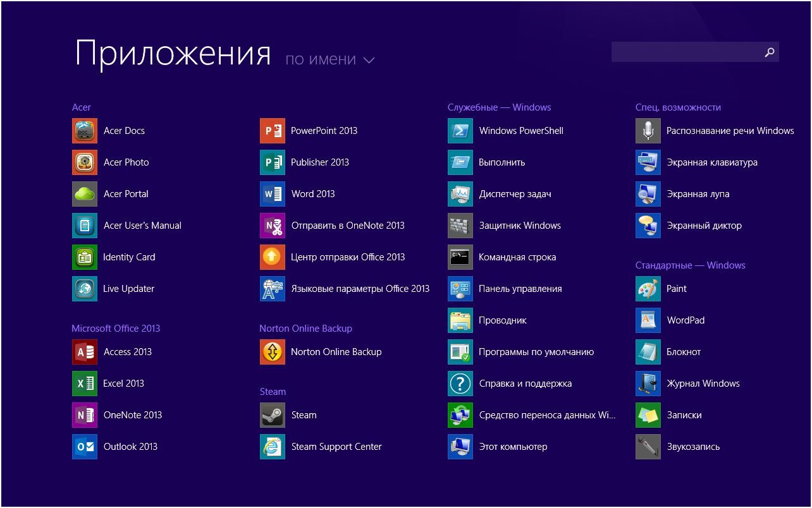Viewport: 812px width, 508px height.
Task: Open the Outlook 2013 icon
Action: tap(85, 447)
